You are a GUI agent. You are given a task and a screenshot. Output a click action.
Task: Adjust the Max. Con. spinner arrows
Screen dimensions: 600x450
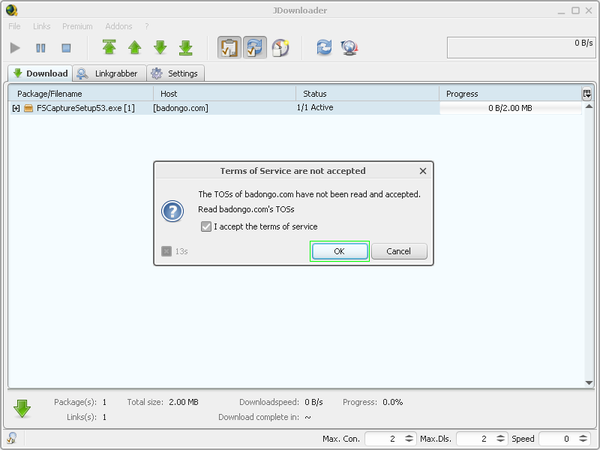click(x=409, y=439)
